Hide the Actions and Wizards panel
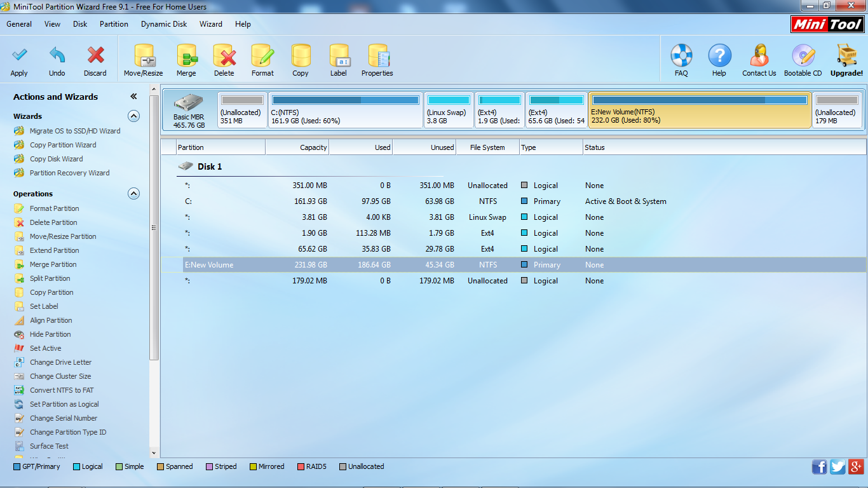The image size is (868, 488). [x=133, y=97]
